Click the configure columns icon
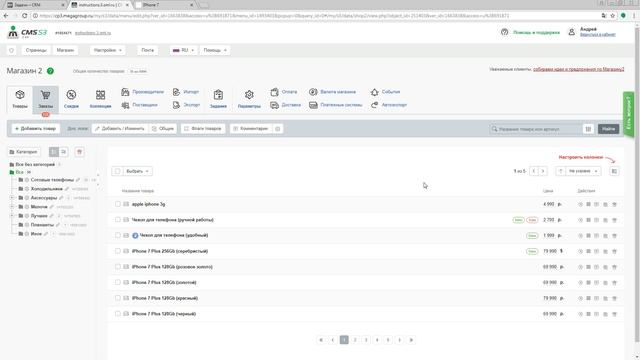Image resolution: width=640 pixels, height=360 pixels. point(614,171)
